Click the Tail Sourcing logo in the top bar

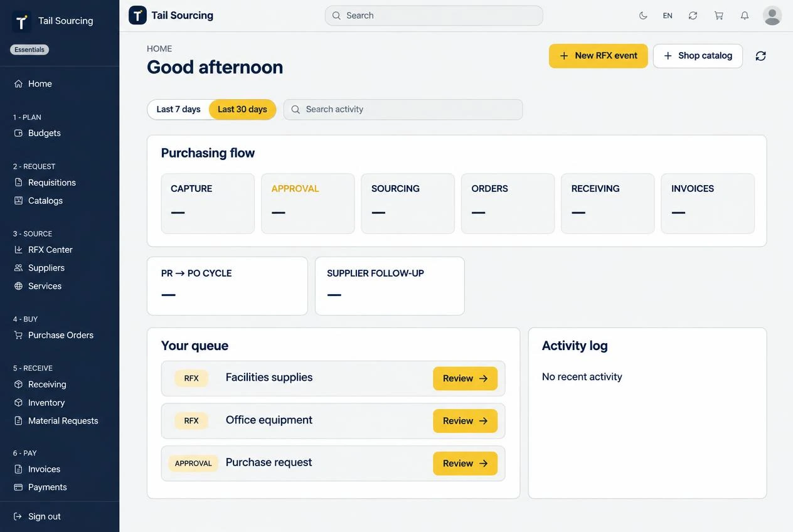[x=137, y=15]
